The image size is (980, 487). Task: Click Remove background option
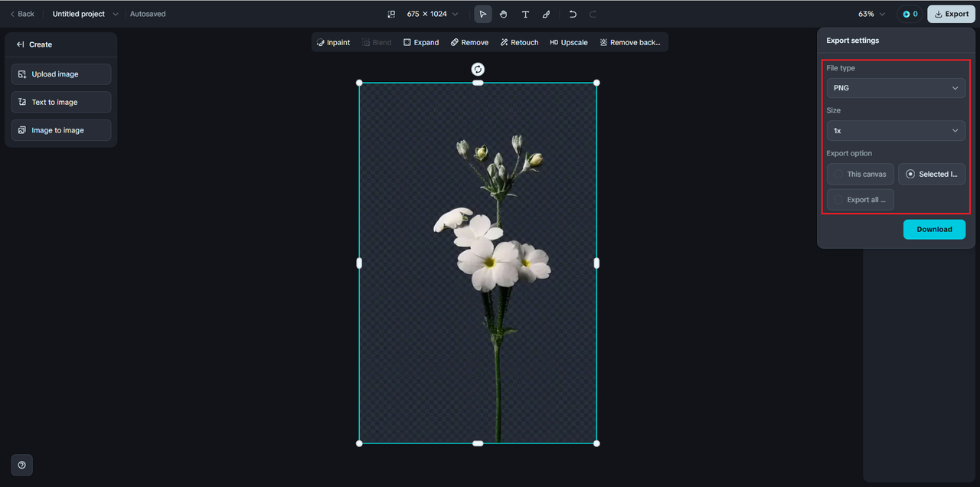[x=630, y=42]
